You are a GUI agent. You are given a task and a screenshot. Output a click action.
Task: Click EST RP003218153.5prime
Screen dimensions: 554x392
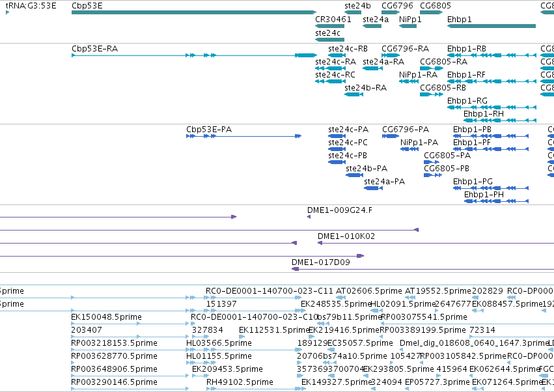pyautogui.click(x=130, y=350)
